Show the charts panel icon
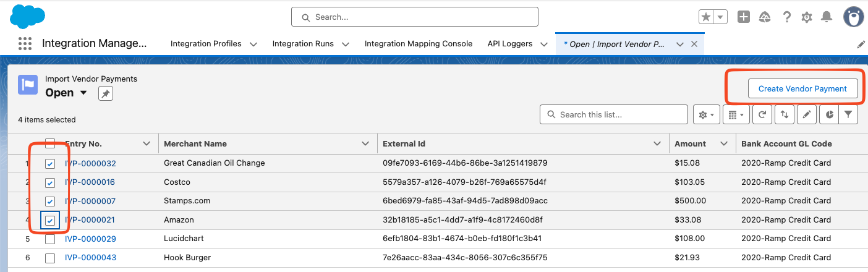 coord(829,114)
